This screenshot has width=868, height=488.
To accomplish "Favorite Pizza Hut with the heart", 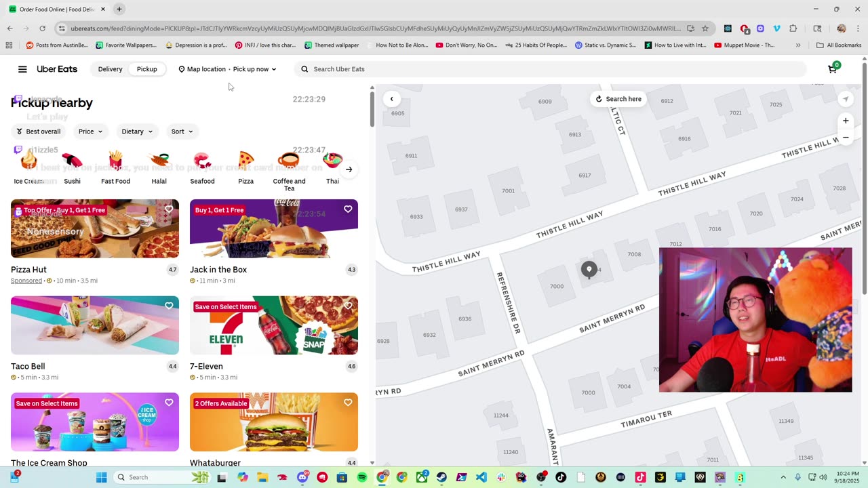I will tap(169, 209).
